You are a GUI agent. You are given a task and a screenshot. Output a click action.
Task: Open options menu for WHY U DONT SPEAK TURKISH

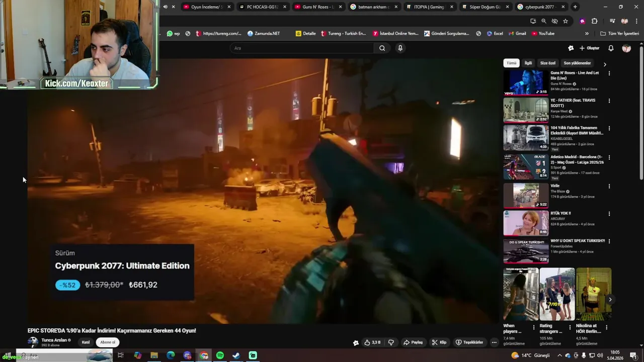click(x=609, y=241)
